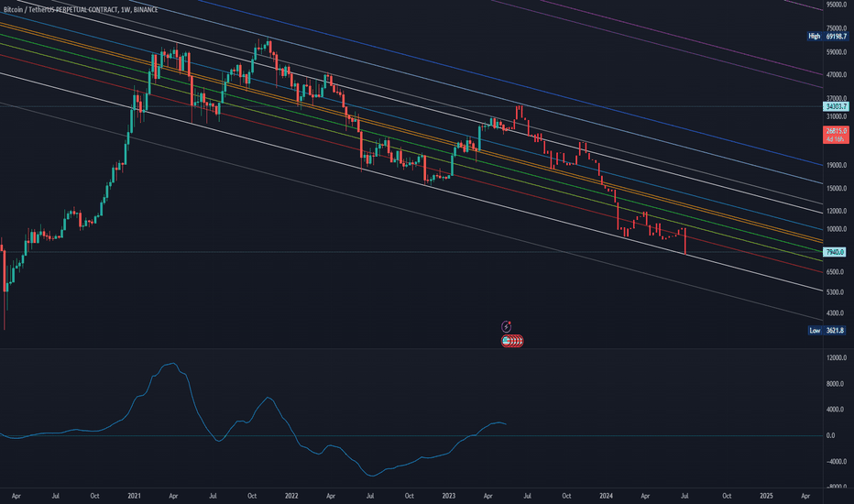Click the indicator pane's 8000.0 scale label
The width and height of the screenshot is (854, 504).
coord(836,384)
